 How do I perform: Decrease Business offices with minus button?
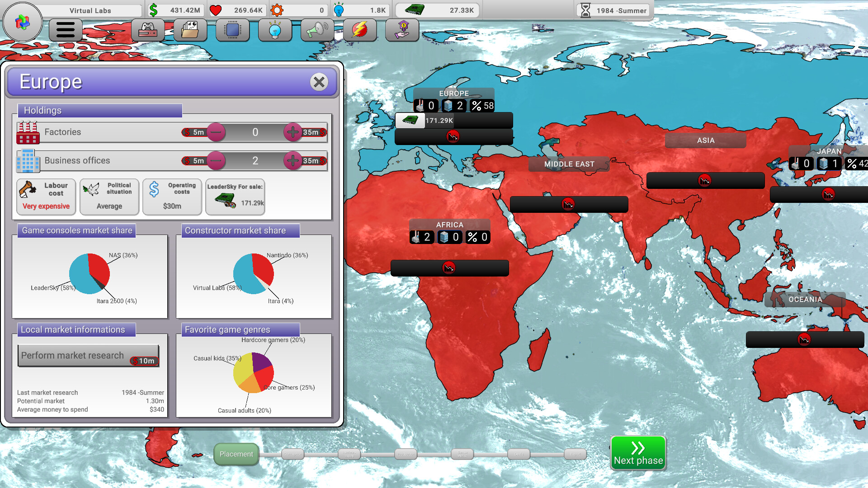216,161
